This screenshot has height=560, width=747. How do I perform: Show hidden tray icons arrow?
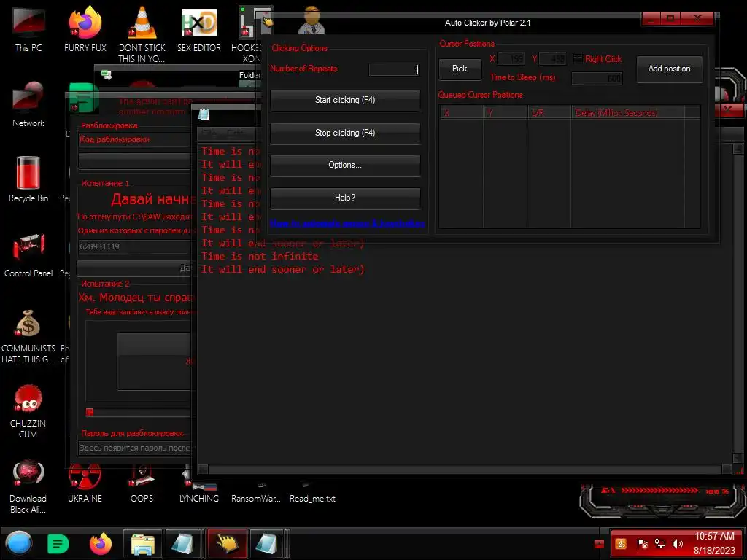tap(600, 544)
